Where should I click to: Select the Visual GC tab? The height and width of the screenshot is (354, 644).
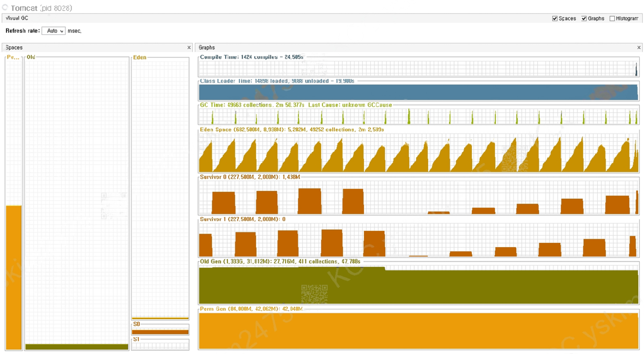point(18,18)
